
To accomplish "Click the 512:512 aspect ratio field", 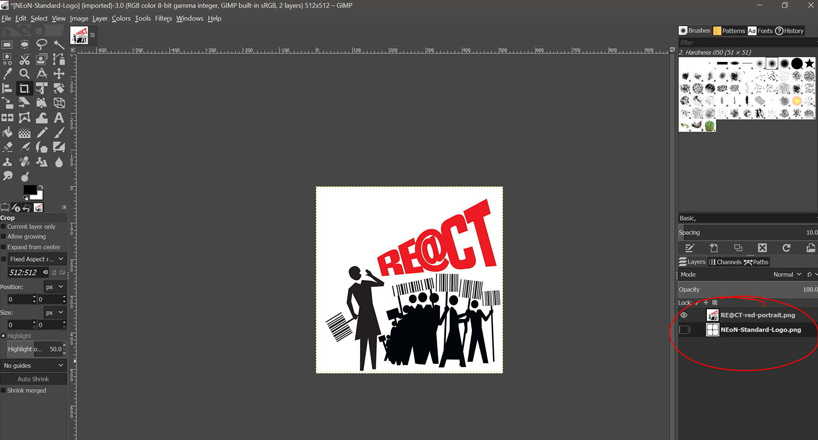I will pos(27,272).
